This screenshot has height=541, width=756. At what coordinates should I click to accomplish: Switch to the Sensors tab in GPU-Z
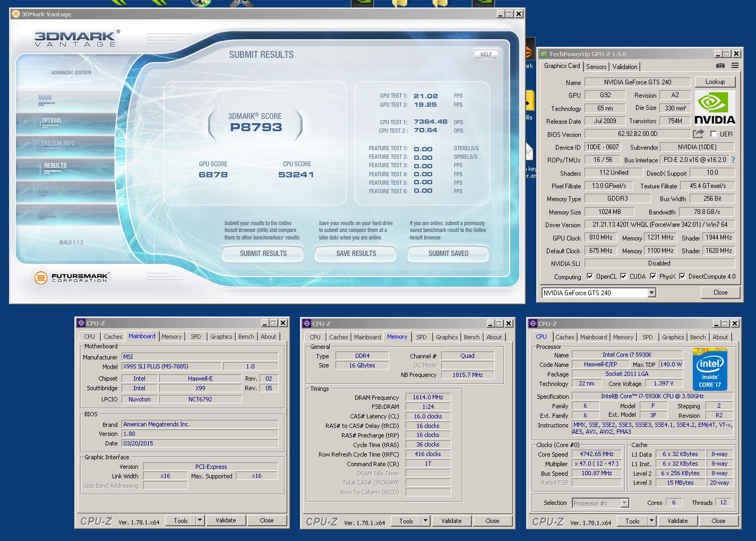coord(596,67)
